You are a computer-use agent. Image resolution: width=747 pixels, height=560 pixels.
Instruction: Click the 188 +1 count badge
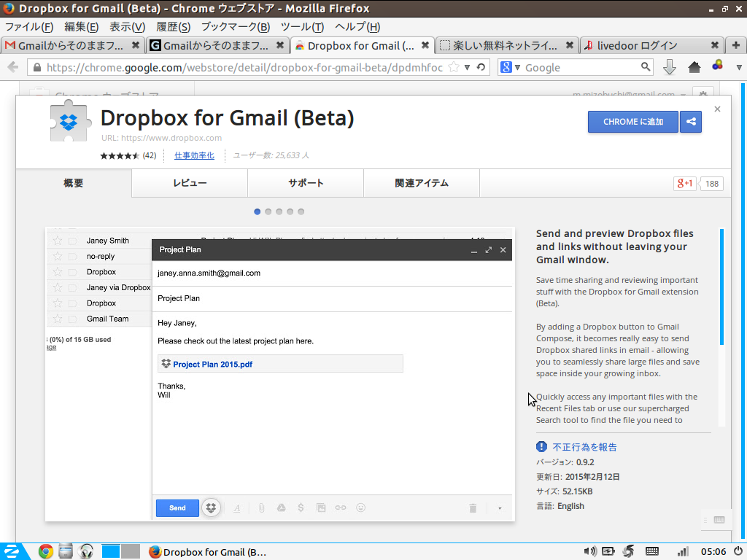[712, 184]
